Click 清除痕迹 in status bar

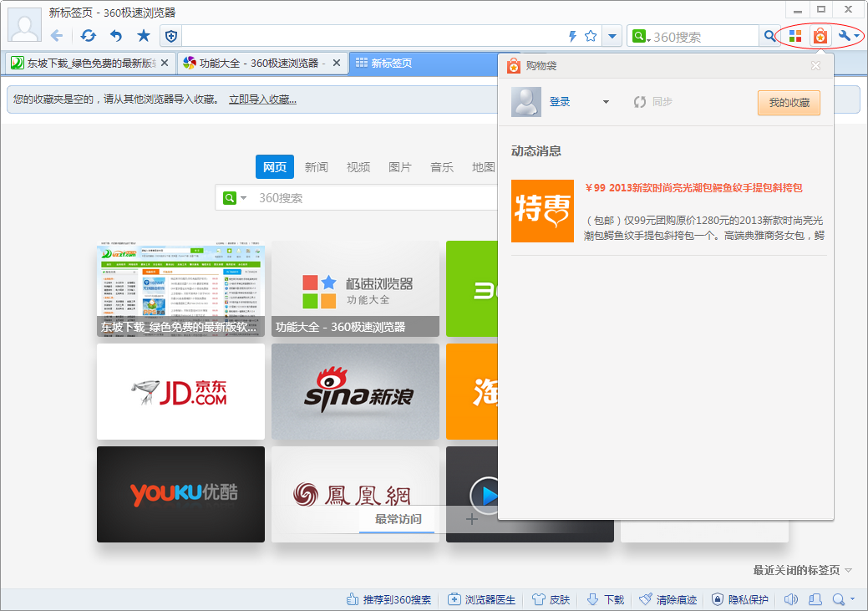pyautogui.click(x=667, y=599)
